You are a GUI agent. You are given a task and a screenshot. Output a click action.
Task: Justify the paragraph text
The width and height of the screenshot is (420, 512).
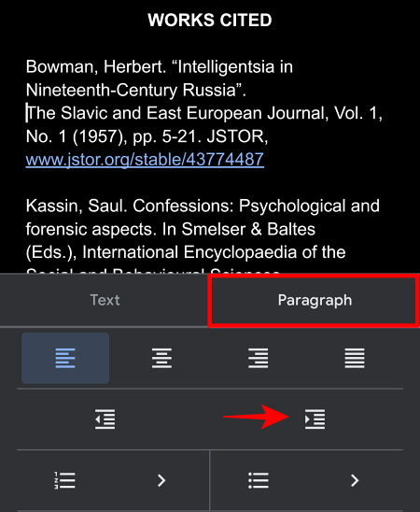[355, 358]
